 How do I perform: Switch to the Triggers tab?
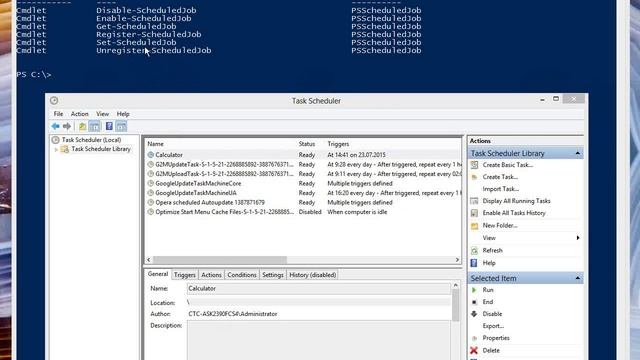(x=185, y=275)
